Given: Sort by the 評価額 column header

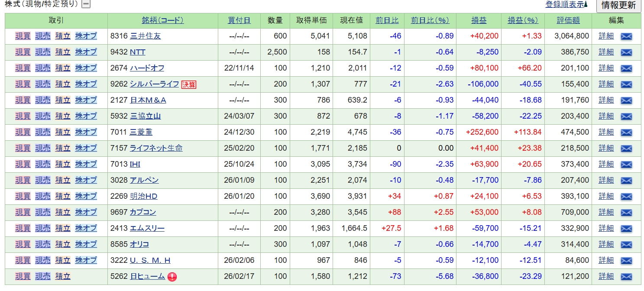Looking at the screenshot, I should [568, 20].
